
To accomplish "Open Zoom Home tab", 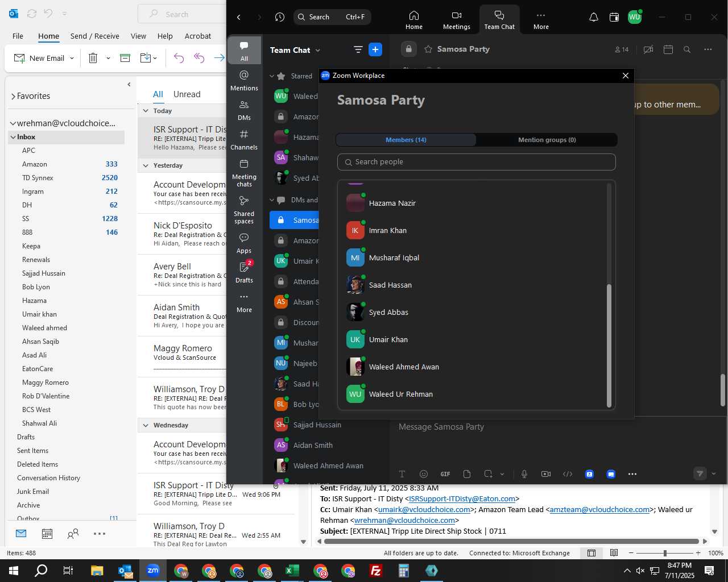I will coord(414,20).
